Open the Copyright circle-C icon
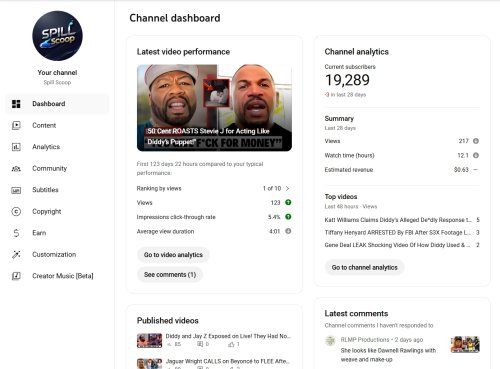The height and width of the screenshot is (369, 500). tap(16, 211)
